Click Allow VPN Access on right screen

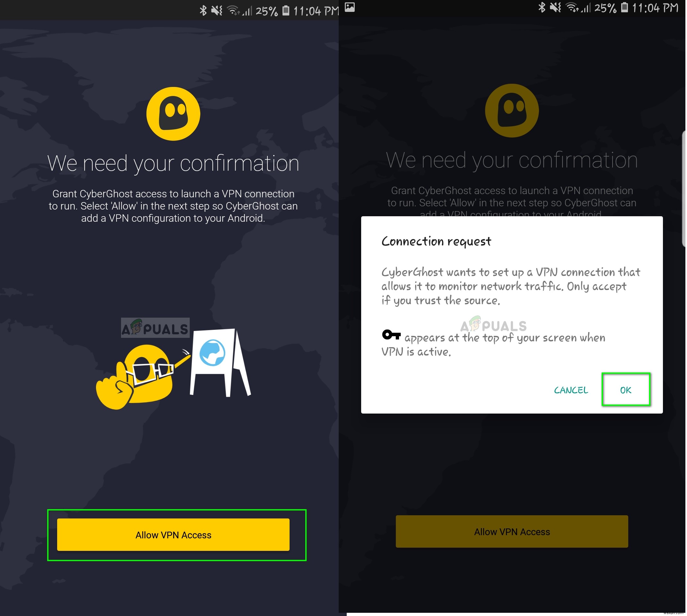(513, 532)
